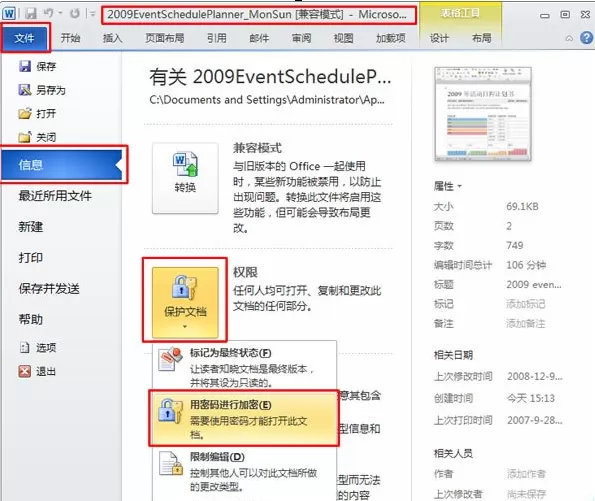595x501 pixels.
Task: Choose 限制编辑(D) option
Action: pos(244,471)
